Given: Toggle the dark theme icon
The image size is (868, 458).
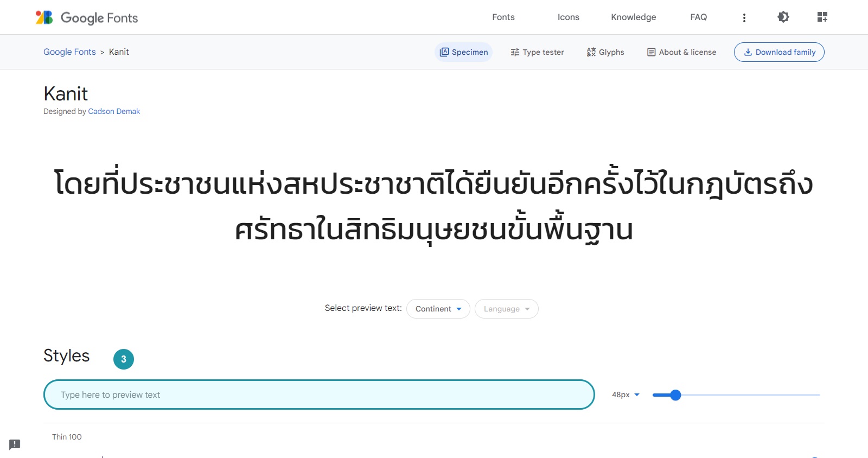Looking at the screenshot, I should 783,17.
